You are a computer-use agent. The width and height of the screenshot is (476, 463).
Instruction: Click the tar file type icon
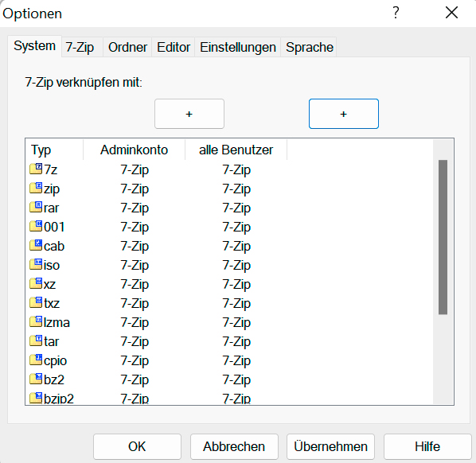(x=36, y=340)
